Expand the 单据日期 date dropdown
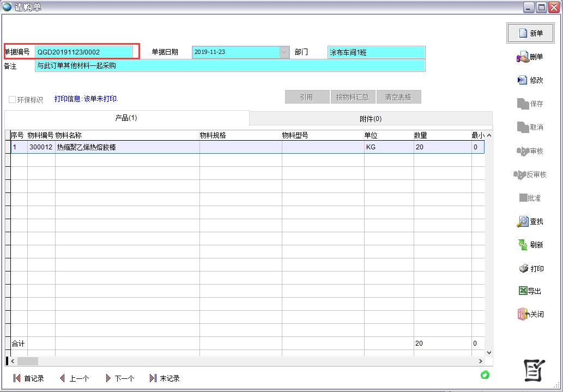The height and width of the screenshot is (392, 563). coord(284,52)
